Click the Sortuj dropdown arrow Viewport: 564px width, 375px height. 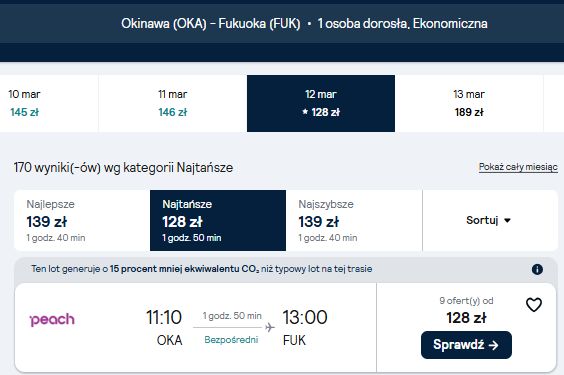(x=508, y=220)
